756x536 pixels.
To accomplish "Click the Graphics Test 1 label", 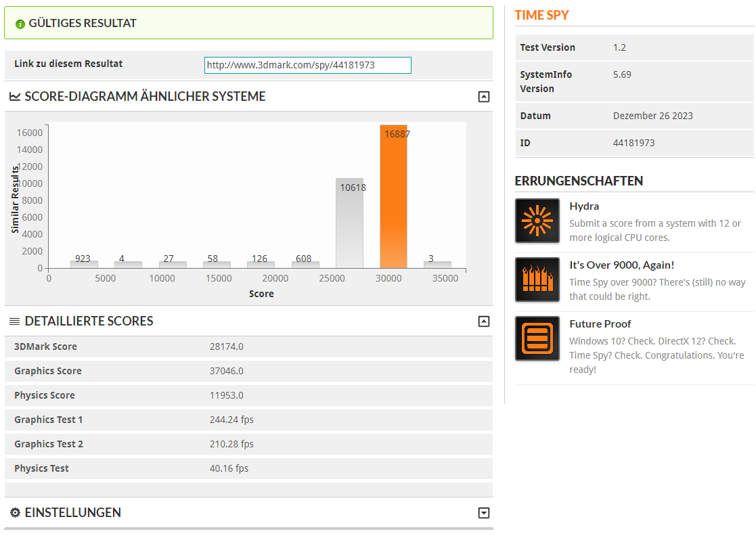I will [x=48, y=420].
